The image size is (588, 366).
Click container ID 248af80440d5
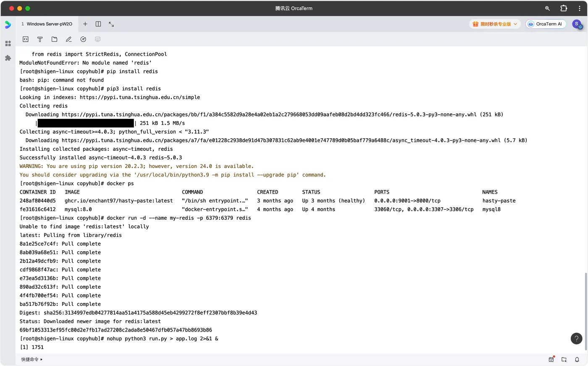point(37,200)
